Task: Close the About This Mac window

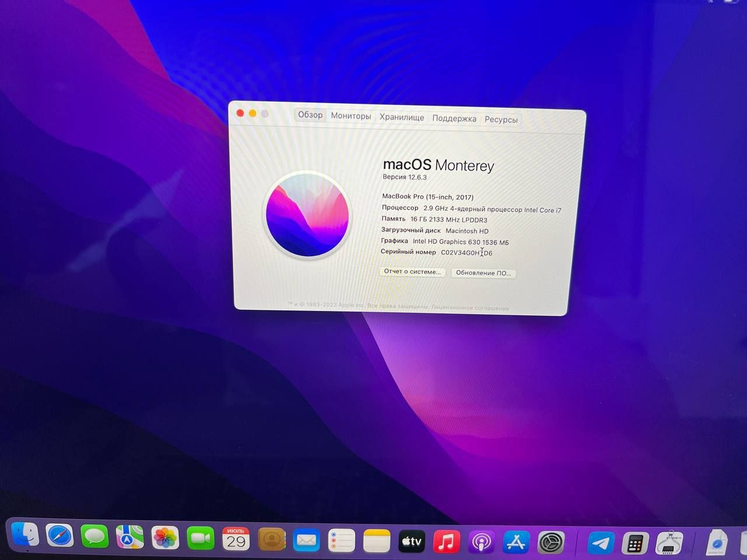Action: (240, 113)
